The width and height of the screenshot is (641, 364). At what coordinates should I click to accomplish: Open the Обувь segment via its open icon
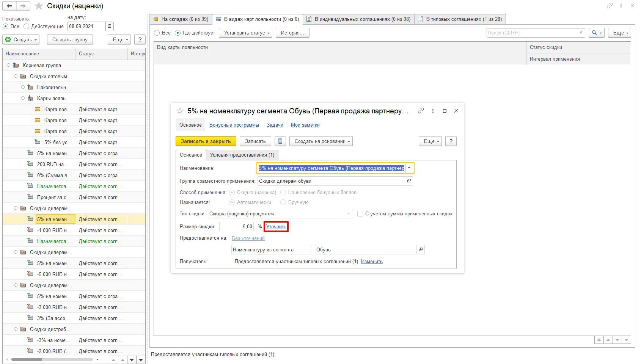tap(420, 249)
